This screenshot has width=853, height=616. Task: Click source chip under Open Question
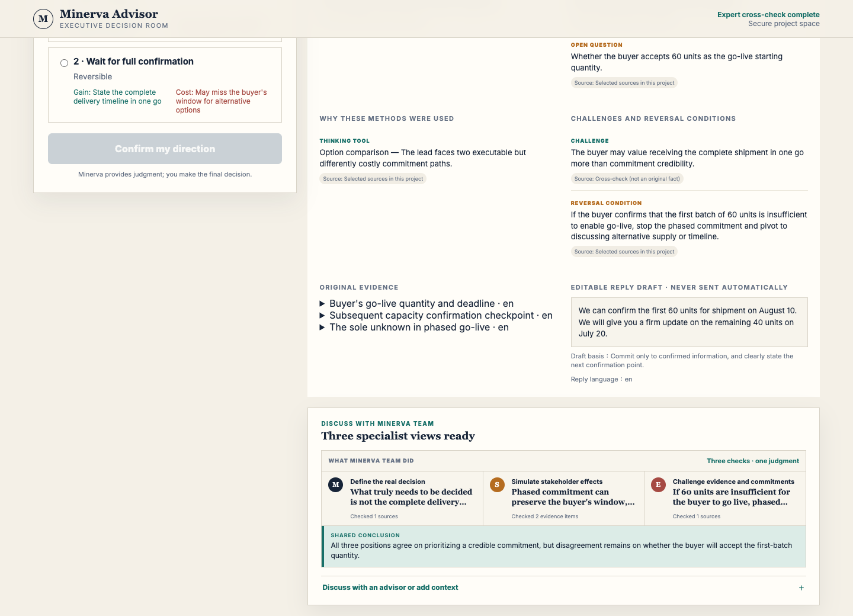click(x=624, y=83)
